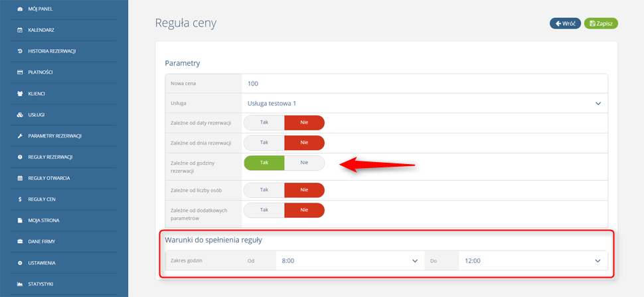The height and width of the screenshot is (297, 644).
Task: Click the history icon beside Historia rezerwacji
Action: pos(20,51)
